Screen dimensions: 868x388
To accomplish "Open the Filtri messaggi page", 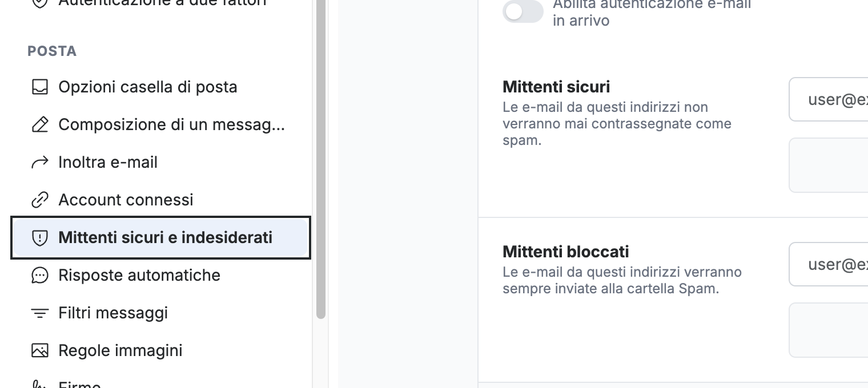I will (x=160, y=313).
